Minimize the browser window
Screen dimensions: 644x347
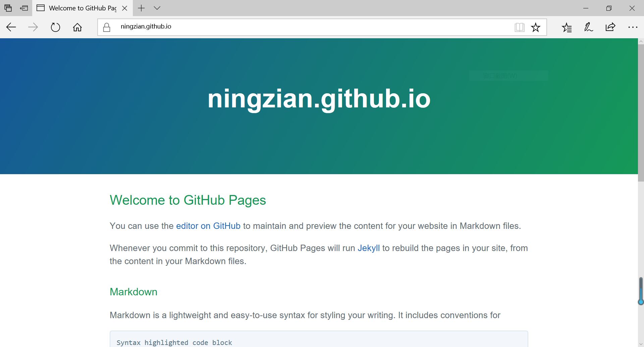pos(586,8)
